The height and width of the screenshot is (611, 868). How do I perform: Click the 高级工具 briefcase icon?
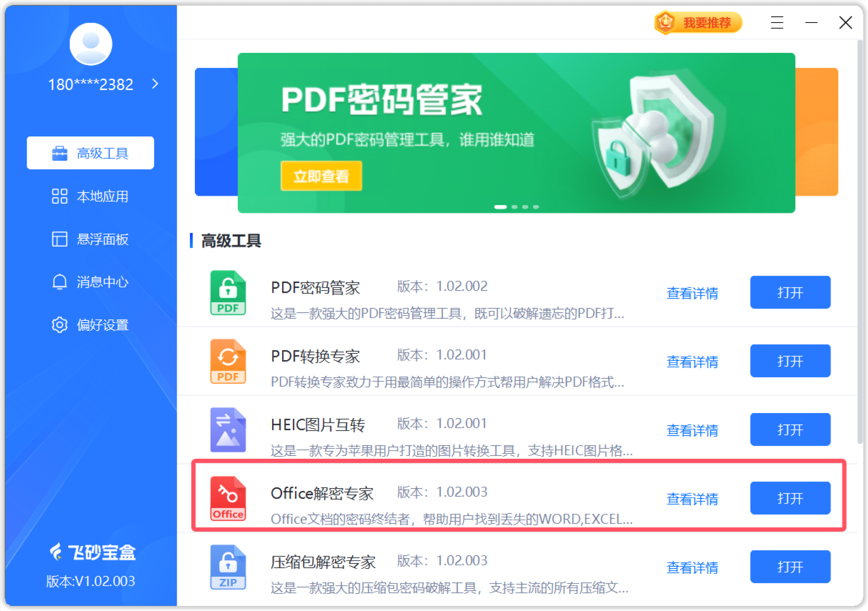60,153
